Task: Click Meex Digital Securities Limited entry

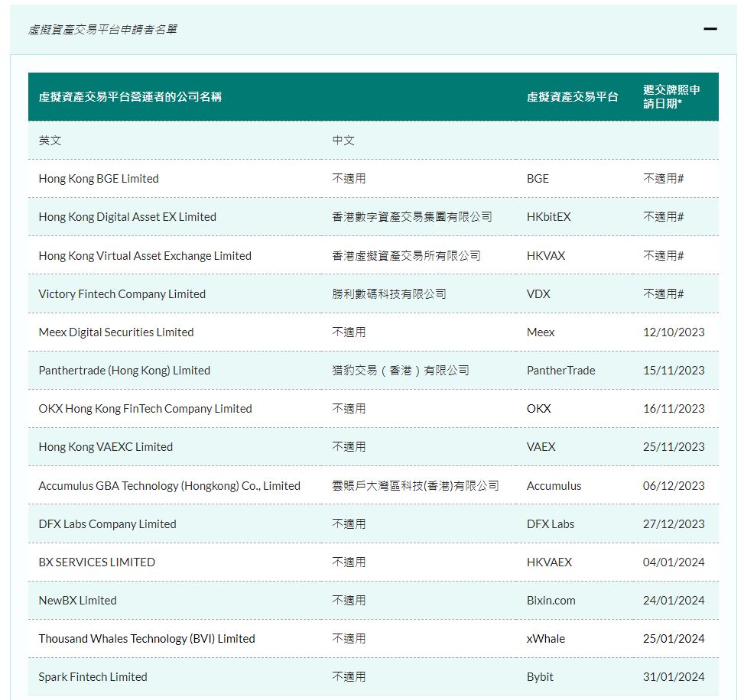Action: (x=116, y=332)
